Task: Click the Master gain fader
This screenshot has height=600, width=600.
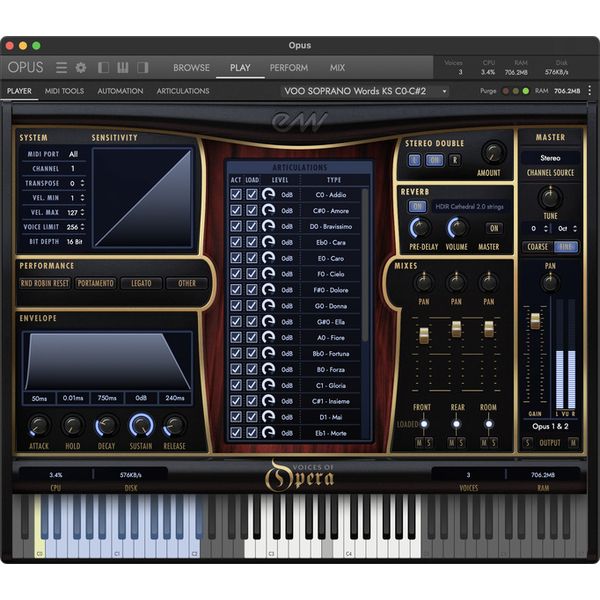Action: [x=535, y=321]
